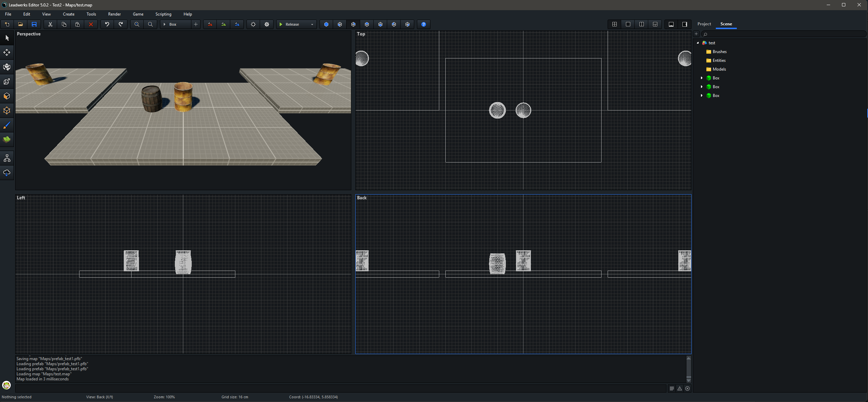Switch to the Project tab
Viewport: 868px width, 402px height.
pyautogui.click(x=704, y=24)
